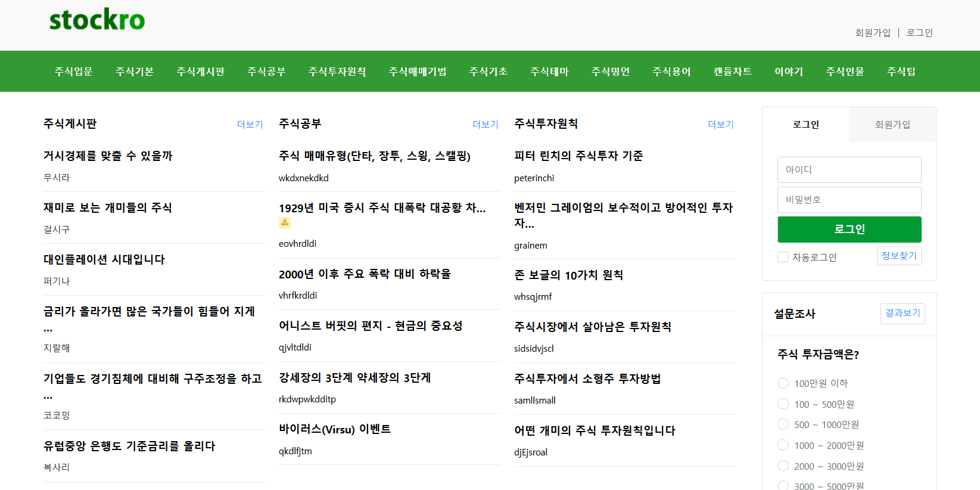Focus the 아이디 input field
The image size is (980, 490).
[x=850, y=170]
